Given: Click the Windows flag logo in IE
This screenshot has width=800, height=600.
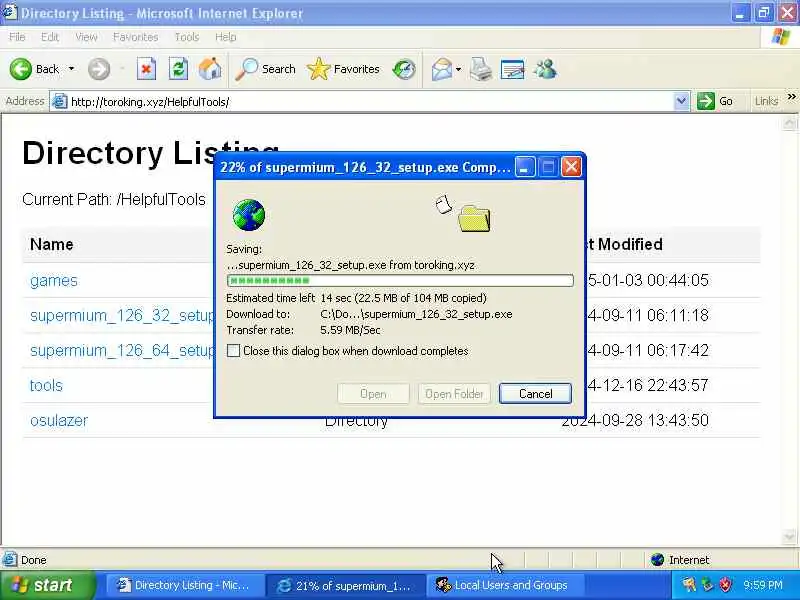Looking at the screenshot, I should [x=780, y=37].
